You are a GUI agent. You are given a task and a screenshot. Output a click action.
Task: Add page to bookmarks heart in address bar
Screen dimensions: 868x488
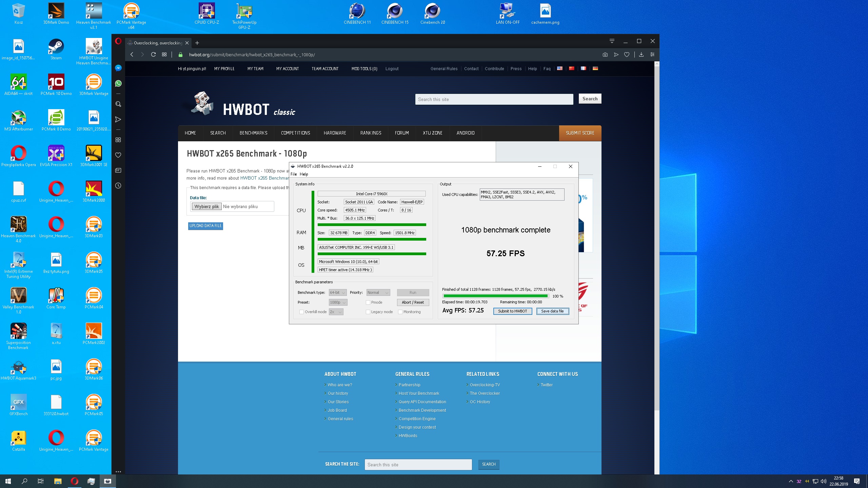coord(627,55)
